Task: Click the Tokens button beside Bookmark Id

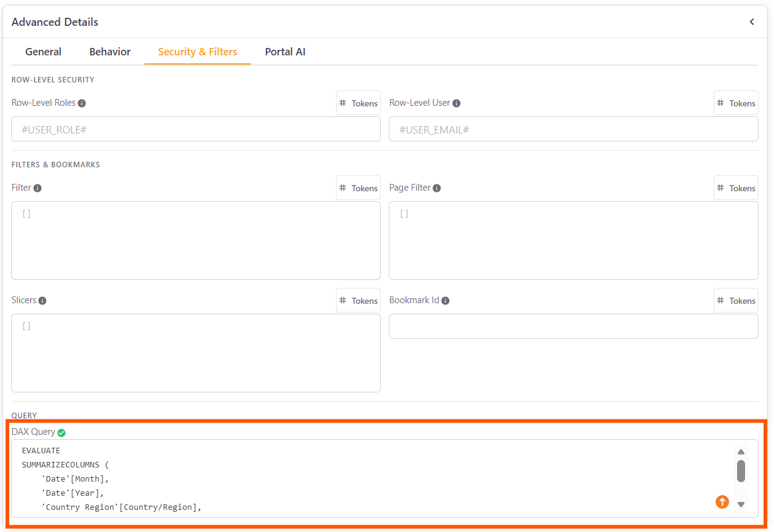Action: 736,300
